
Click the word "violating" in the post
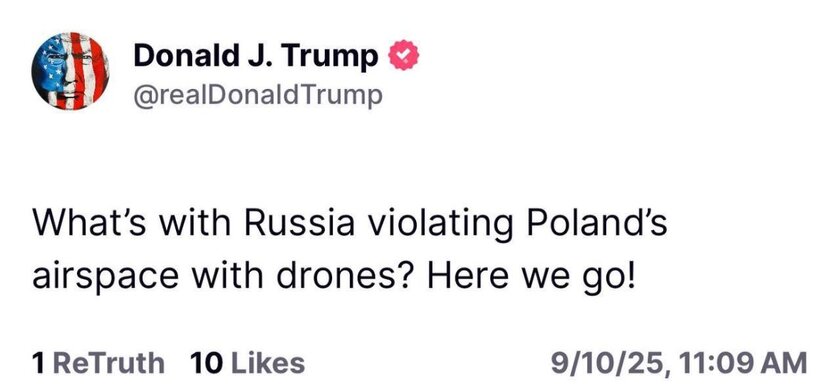[x=440, y=225]
